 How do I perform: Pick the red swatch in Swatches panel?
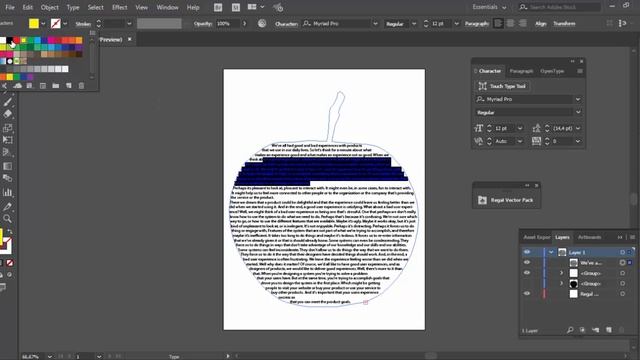[17, 40]
